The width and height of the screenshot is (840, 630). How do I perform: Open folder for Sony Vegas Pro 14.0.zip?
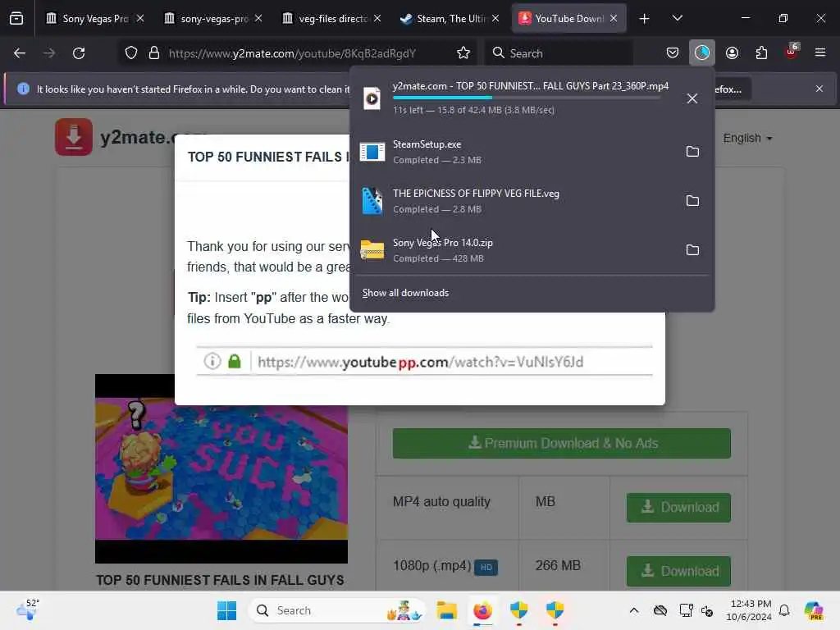point(692,250)
